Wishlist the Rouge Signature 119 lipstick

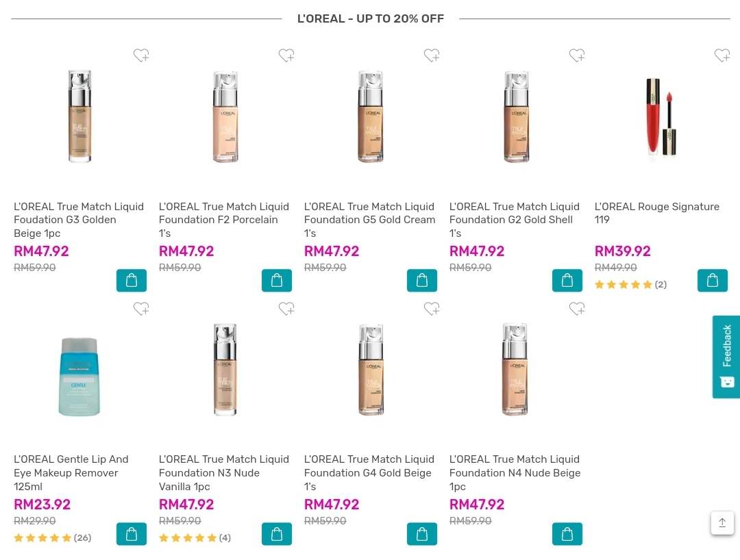point(722,55)
